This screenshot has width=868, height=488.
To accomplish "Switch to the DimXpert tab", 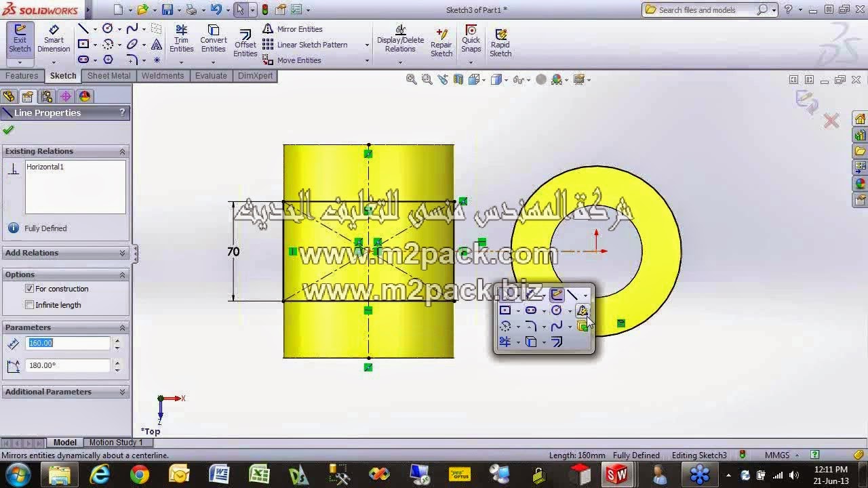I will [255, 76].
